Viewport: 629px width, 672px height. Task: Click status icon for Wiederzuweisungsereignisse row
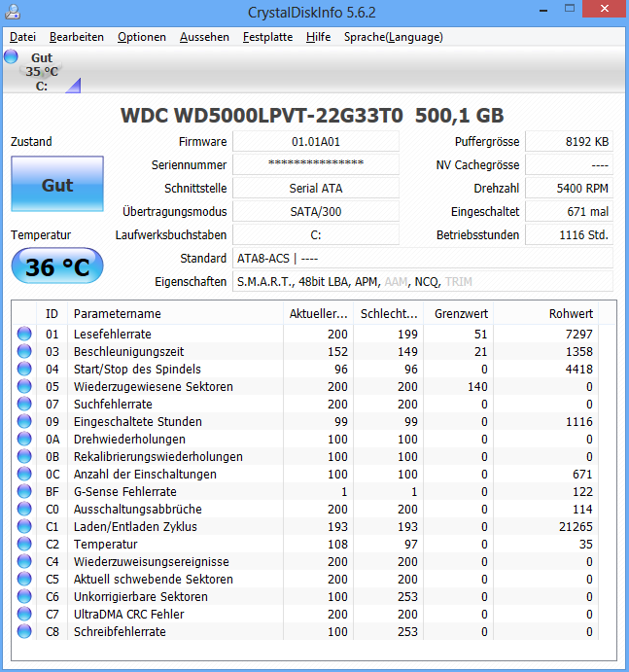point(24,562)
